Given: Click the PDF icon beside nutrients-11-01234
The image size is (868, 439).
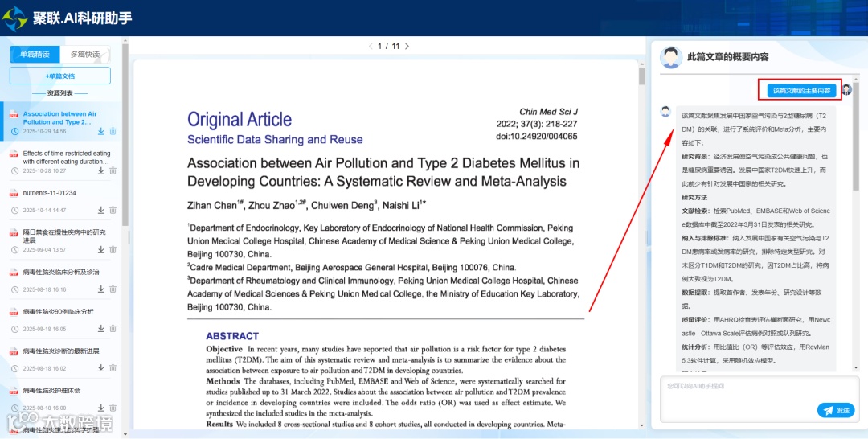Looking at the screenshot, I should click(14, 193).
